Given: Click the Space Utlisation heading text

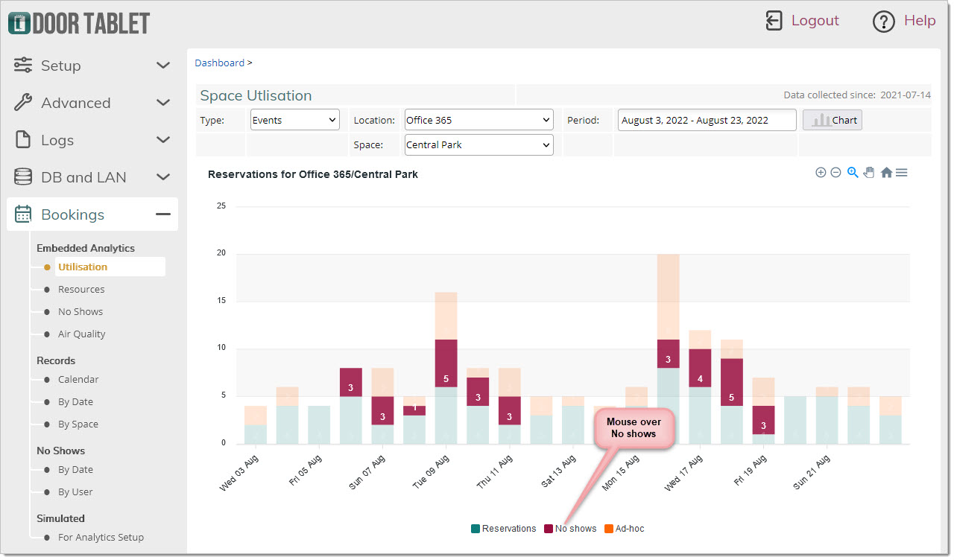Looking at the screenshot, I should pyautogui.click(x=256, y=95).
